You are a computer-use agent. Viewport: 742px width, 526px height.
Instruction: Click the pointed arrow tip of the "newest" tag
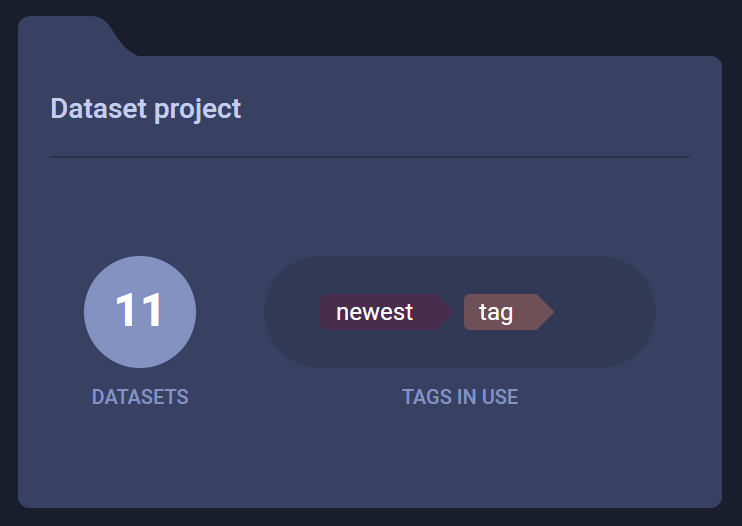tap(446, 312)
